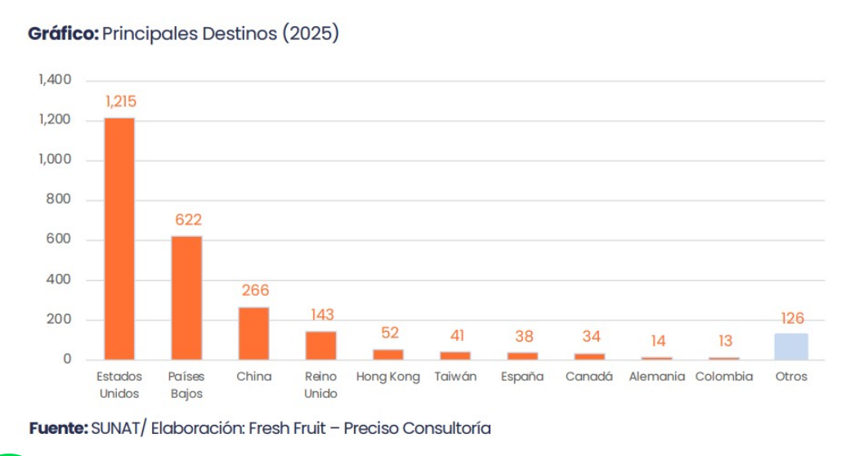Select the 1,400 y-axis tick label
This screenshot has width=868, height=456.
[x=55, y=80]
